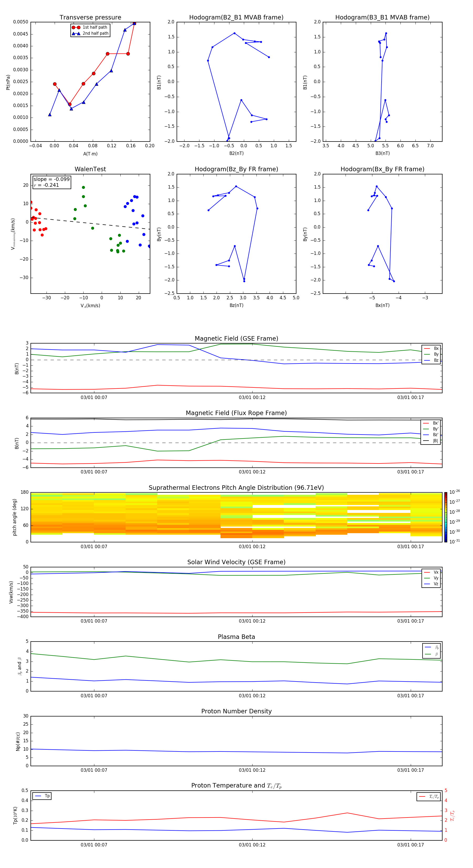The width and height of the screenshot is (473, 868).
Task: Click the '10^-26' colorbar label
Action: (x=455, y=492)
